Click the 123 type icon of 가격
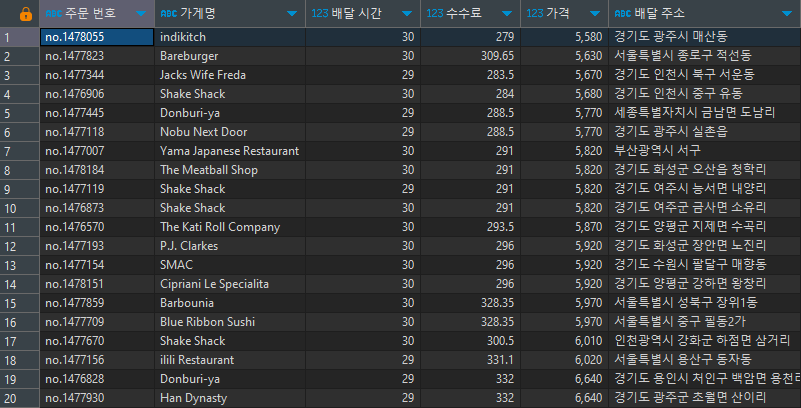The width and height of the screenshot is (801, 408). (x=534, y=14)
